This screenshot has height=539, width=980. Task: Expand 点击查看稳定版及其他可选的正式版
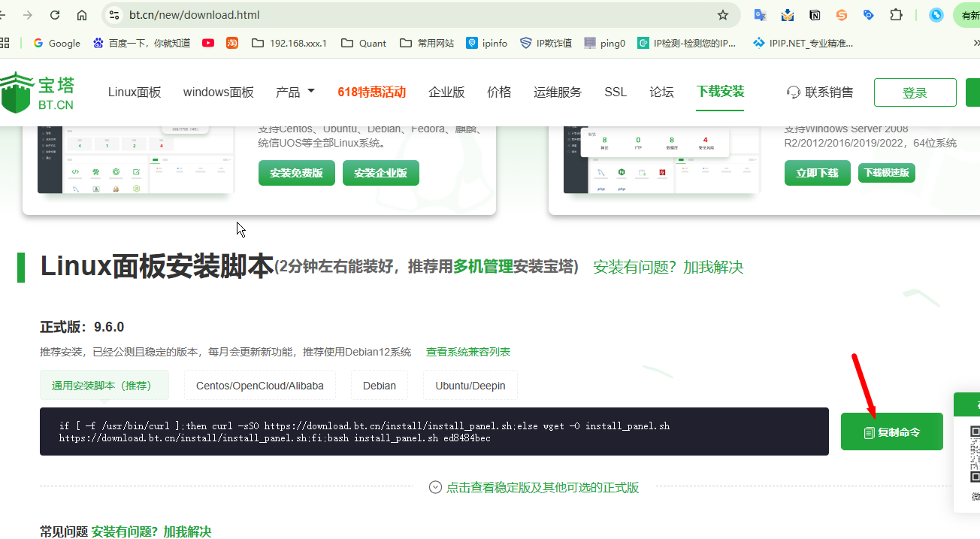point(534,487)
